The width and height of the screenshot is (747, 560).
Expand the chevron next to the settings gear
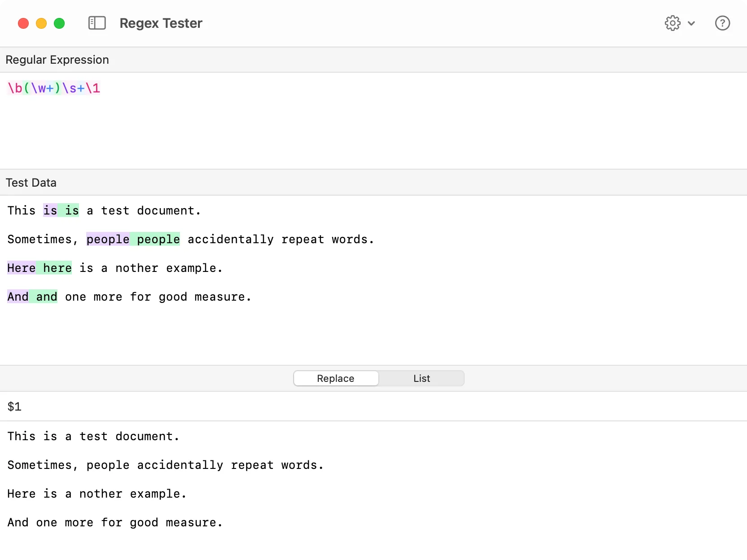[692, 23]
